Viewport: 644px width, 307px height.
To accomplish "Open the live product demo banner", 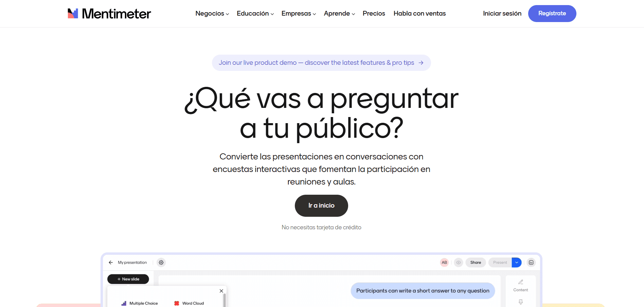I will 321,63.
